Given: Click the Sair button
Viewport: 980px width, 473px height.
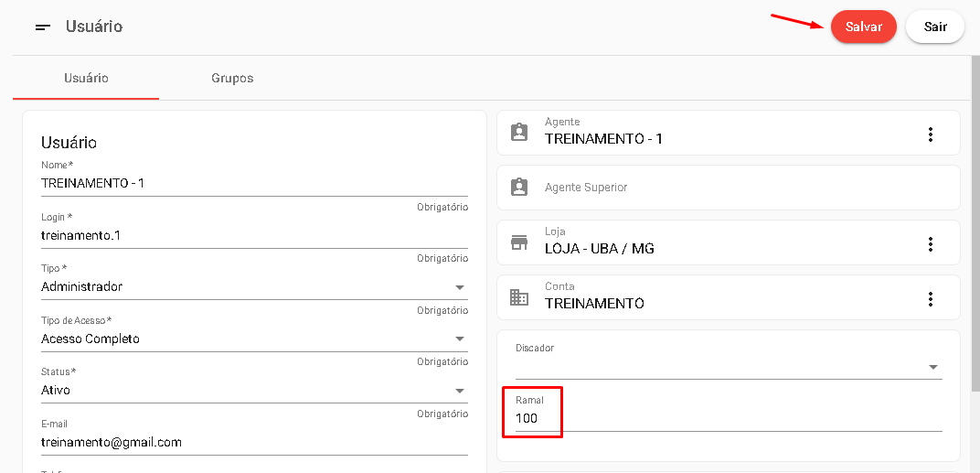Looking at the screenshot, I should pos(935,27).
